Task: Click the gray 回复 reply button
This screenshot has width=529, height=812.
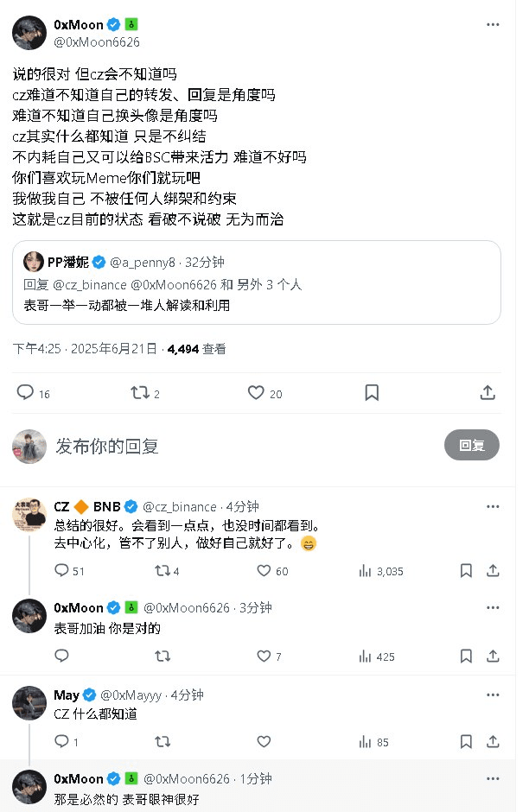Action: click(471, 445)
